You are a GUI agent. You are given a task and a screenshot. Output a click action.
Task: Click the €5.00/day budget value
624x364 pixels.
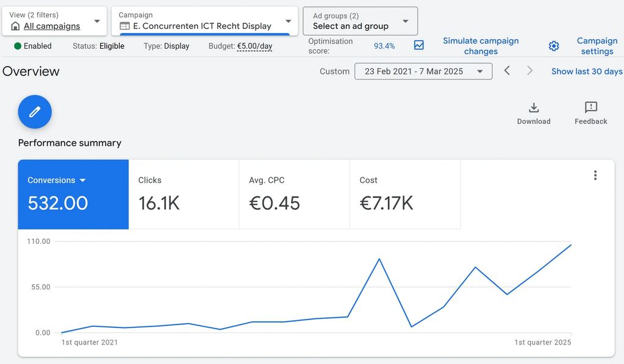[x=254, y=46]
